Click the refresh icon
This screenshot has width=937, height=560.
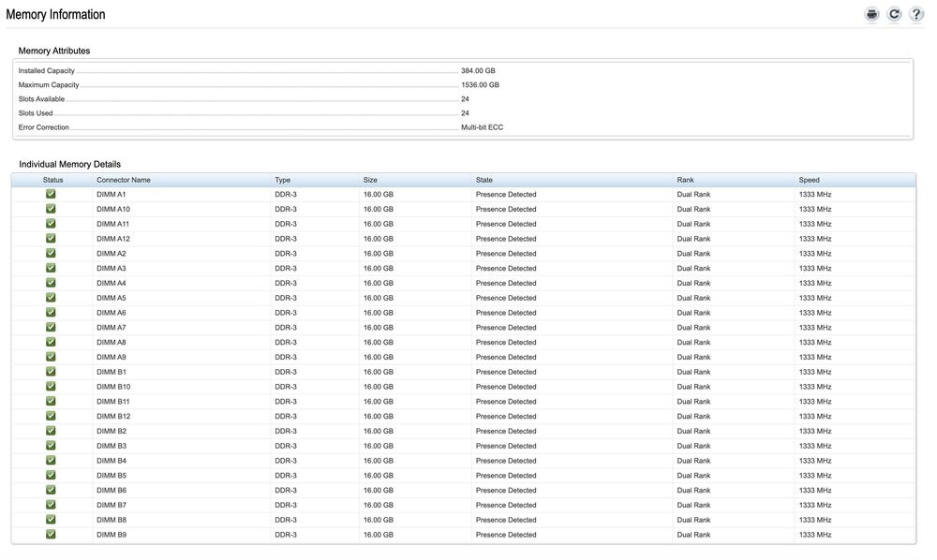(x=894, y=14)
